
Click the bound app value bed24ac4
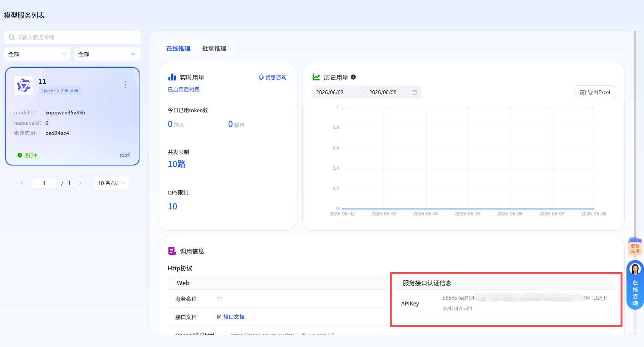tap(57, 133)
